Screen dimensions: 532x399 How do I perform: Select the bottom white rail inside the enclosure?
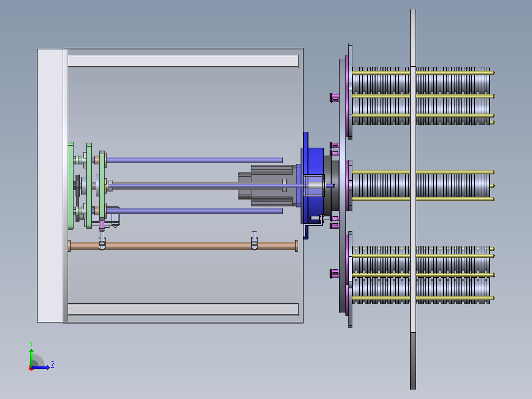click(x=183, y=309)
